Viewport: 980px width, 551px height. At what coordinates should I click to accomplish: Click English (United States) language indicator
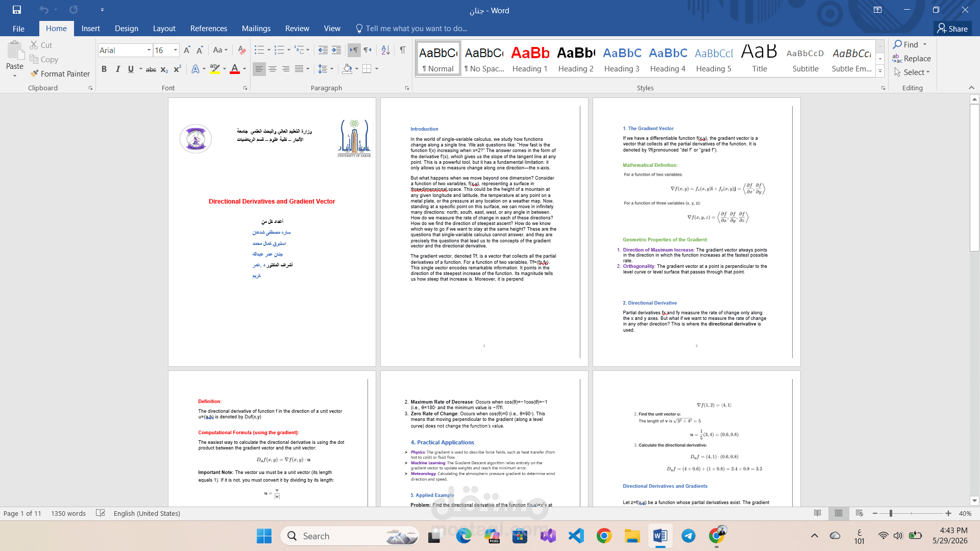pos(147,513)
